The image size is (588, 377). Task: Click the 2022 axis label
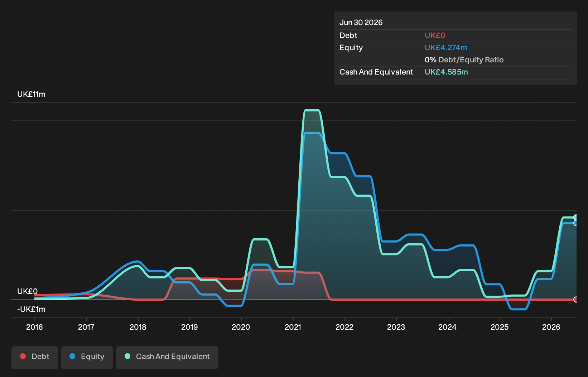point(344,327)
